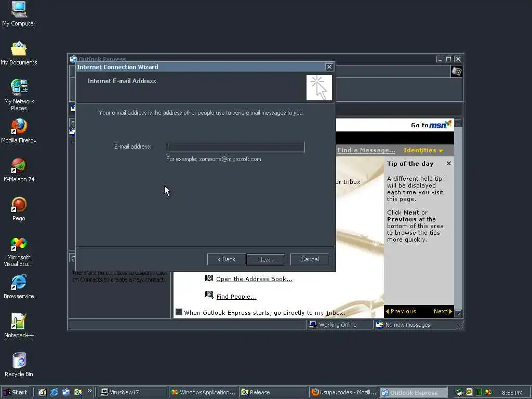Viewport: 532px width, 399px height.
Task: Click the wizard cursor graphic in the header
Action: (319, 87)
